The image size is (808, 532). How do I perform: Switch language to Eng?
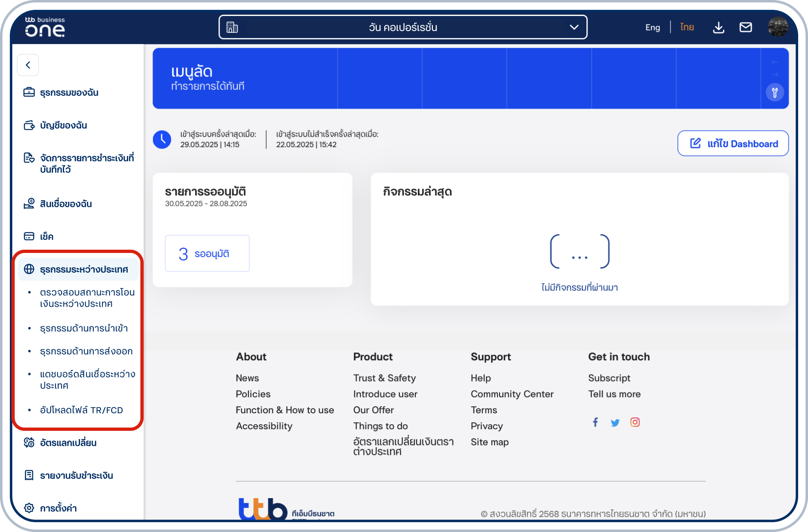(x=653, y=27)
